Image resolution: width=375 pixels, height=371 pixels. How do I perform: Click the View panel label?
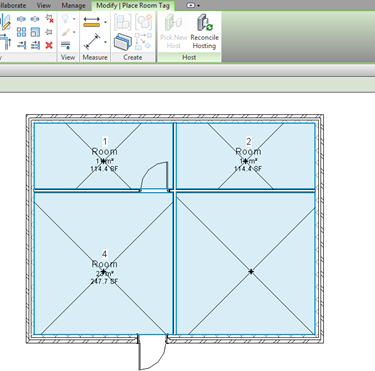(68, 57)
